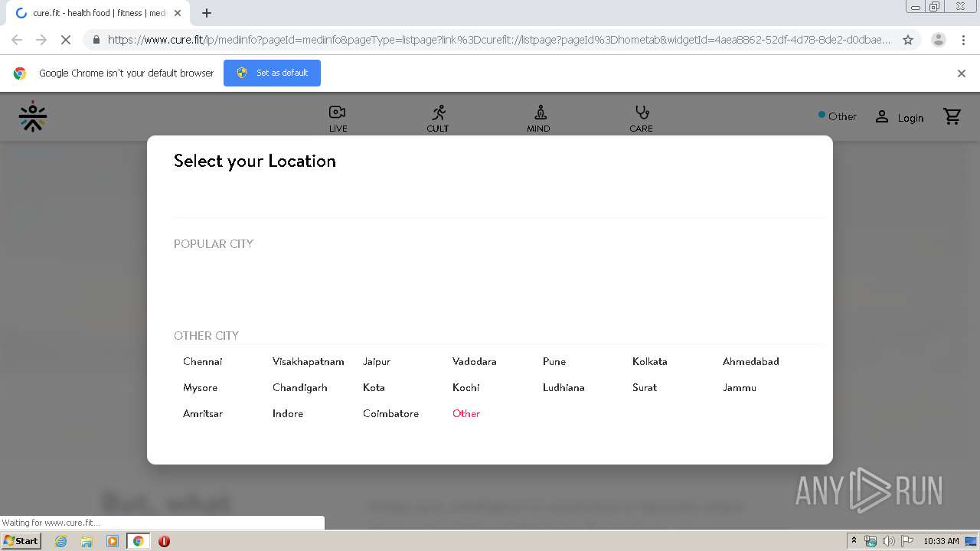
Task: Select Ahmedabad city
Action: click(x=750, y=361)
